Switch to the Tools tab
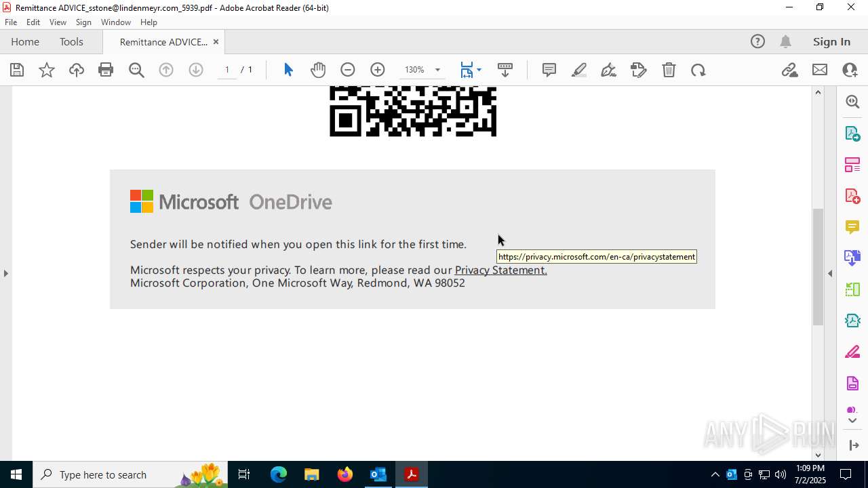This screenshot has height=488, width=868. [71, 42]
